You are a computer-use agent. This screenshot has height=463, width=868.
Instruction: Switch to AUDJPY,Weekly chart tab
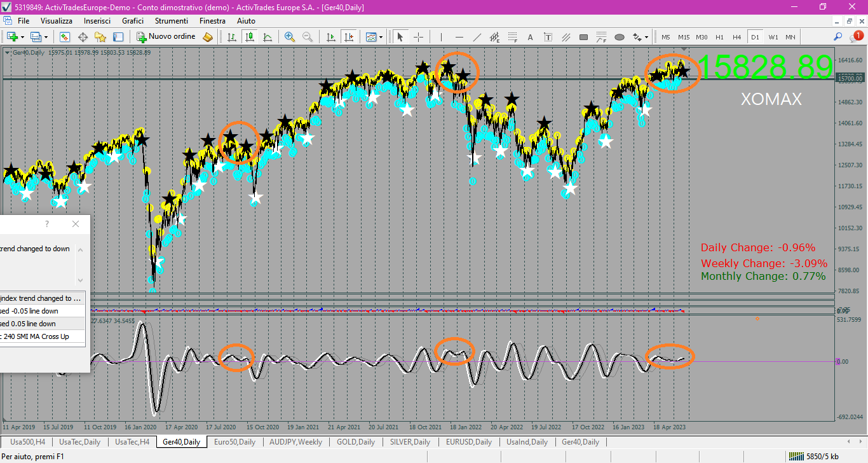(x=295, y=442)
